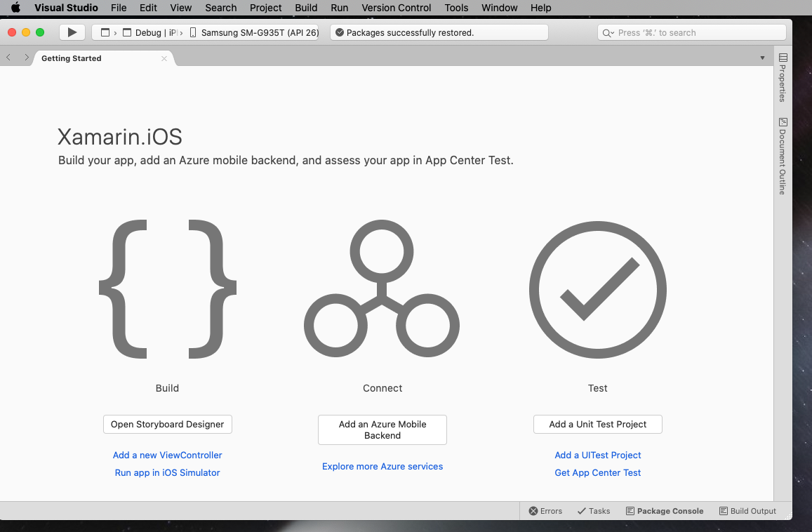Click inside the global search field

[x=691, y=32]
